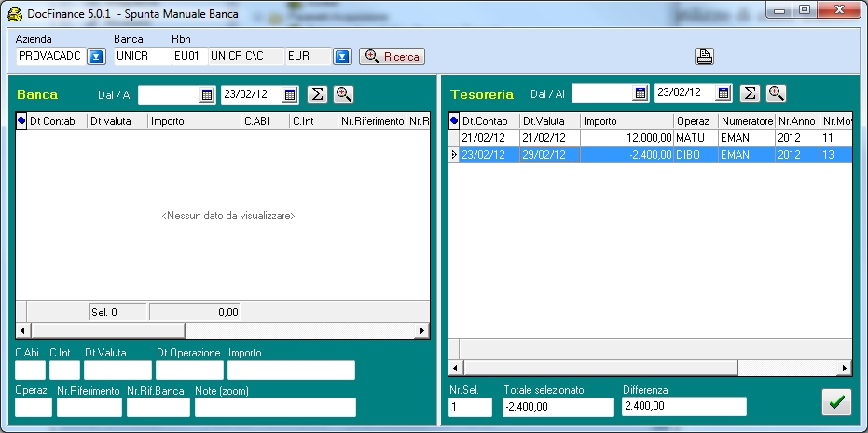Click the Importo detail field

(291, 370)
